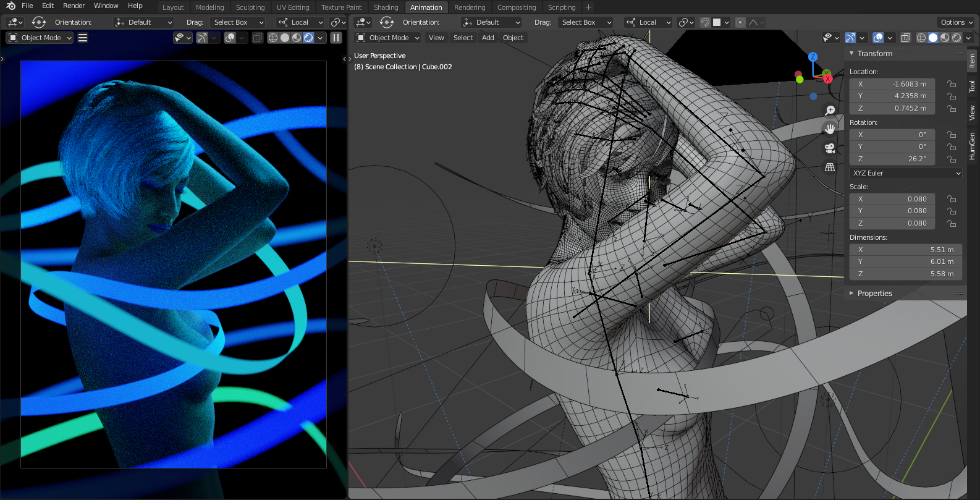
Task: Select solid shading in right viewport header
Action: click(x=933, y=38)
